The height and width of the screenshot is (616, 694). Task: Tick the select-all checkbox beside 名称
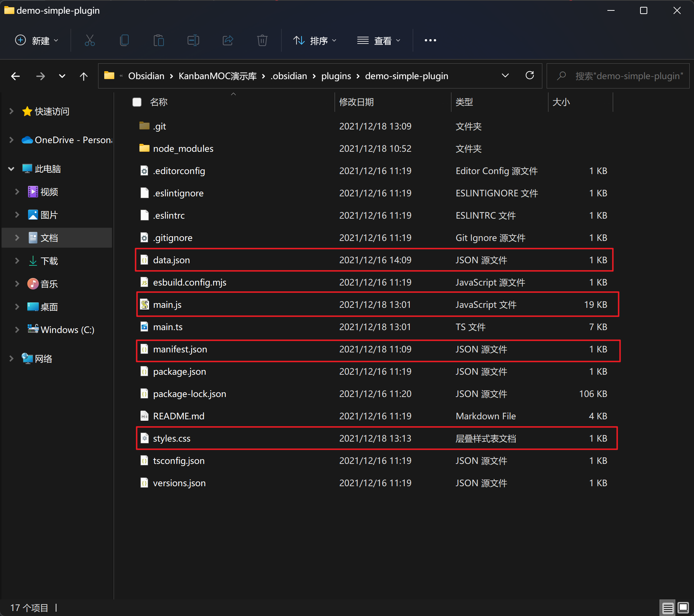click(x=137, y=102)
